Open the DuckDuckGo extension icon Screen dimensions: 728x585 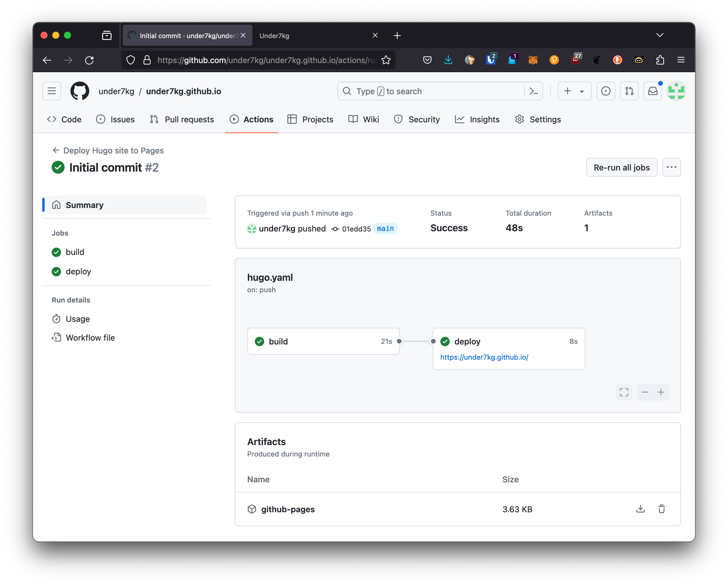(618, 60)
